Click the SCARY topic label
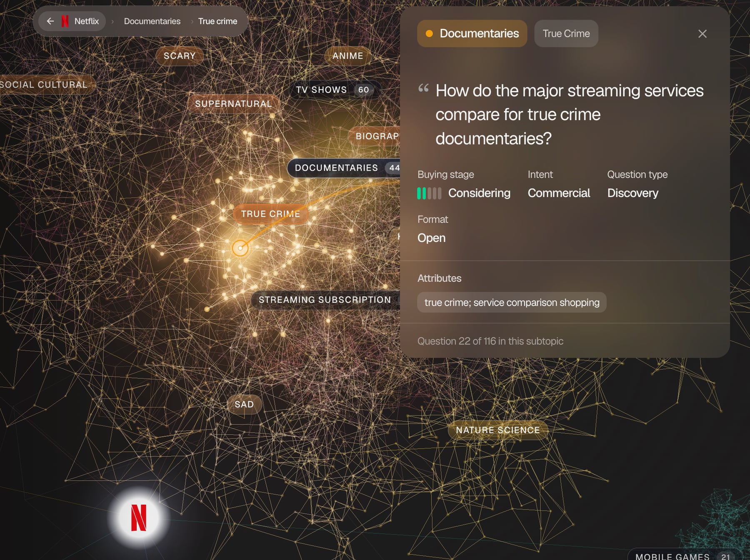Image resolution: width=750 pixels, height=560 pixels. (x=180, y=56)
